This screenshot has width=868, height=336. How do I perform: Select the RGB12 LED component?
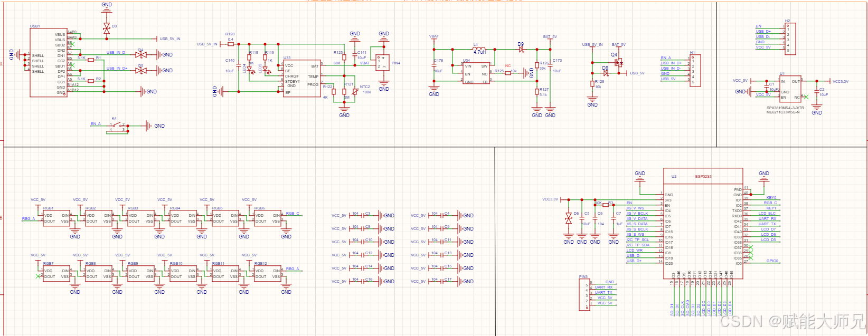pos(267,273)
